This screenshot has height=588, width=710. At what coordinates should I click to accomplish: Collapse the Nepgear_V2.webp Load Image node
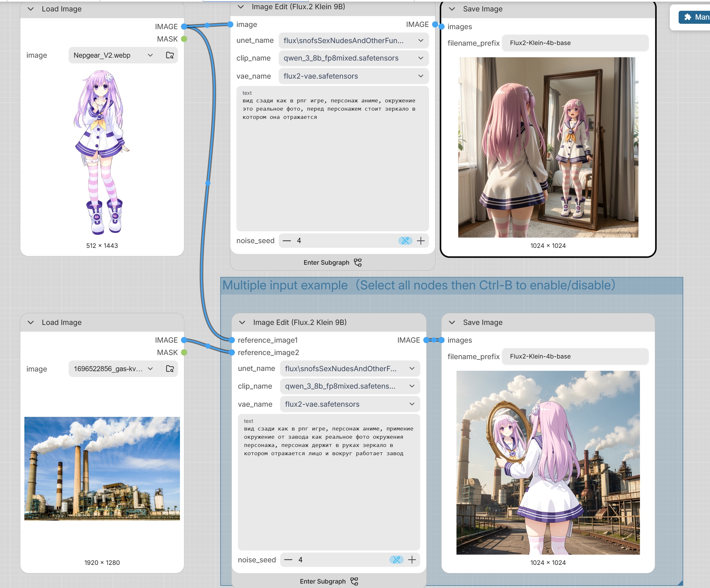[31, 9]
